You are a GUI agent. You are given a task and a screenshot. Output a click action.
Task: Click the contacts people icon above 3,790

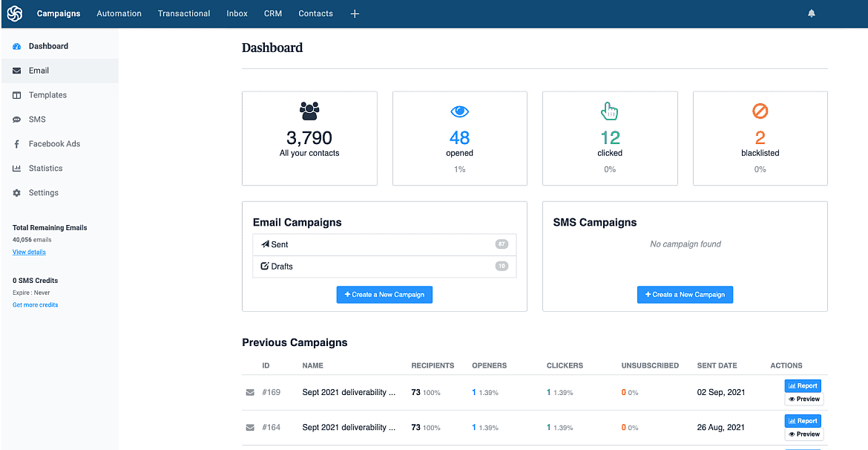click(x=309, y=111)
